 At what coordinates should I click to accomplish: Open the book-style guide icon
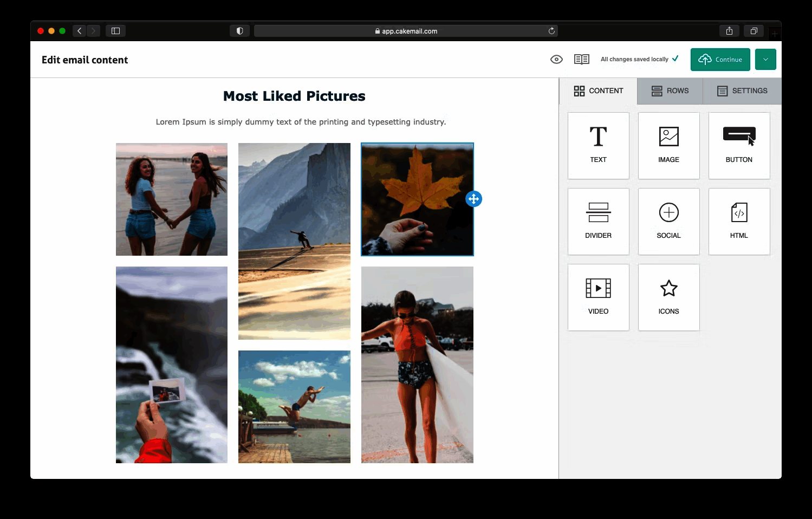(582, 60)
